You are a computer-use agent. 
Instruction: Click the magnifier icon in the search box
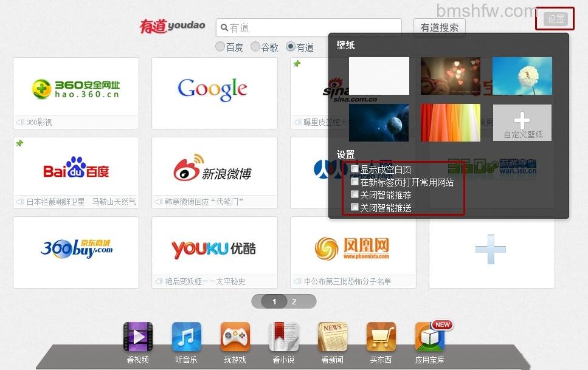click(x=224, y=28)
